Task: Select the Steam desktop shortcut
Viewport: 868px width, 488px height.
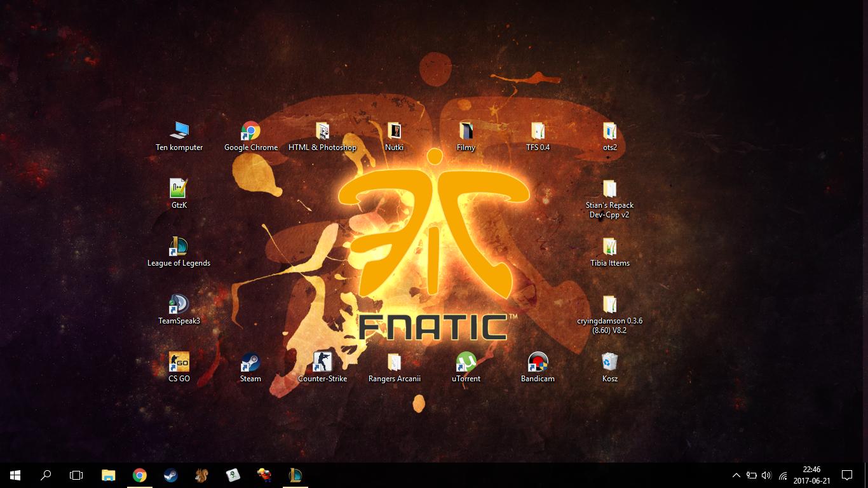Action: (x=250, y=368)
